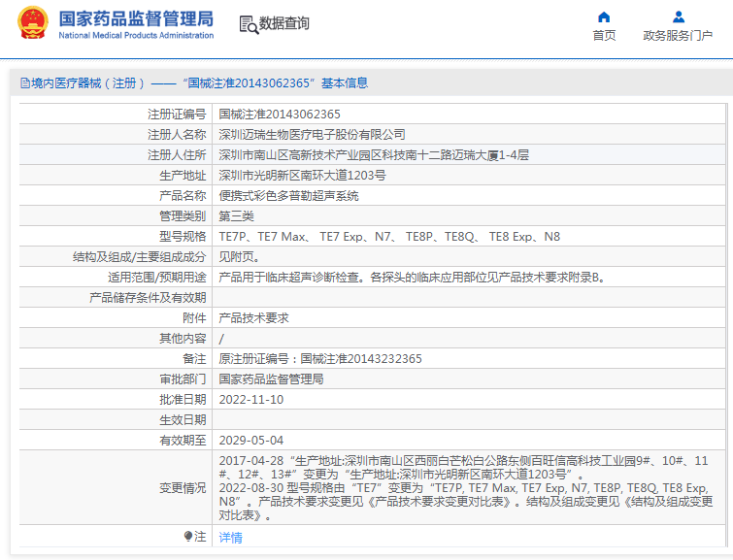Click the 数据查询 label

[283, 23]
